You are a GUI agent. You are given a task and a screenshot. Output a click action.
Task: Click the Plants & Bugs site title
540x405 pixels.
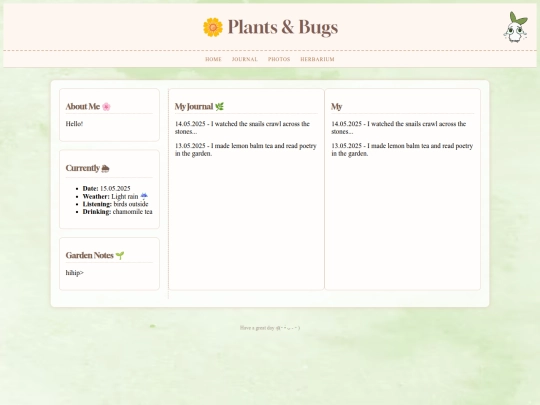click(283, 27)
